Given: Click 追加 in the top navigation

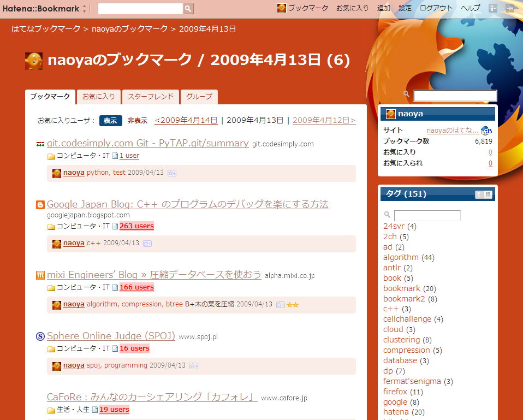Looking at the screenshot, I should point(384,8).
